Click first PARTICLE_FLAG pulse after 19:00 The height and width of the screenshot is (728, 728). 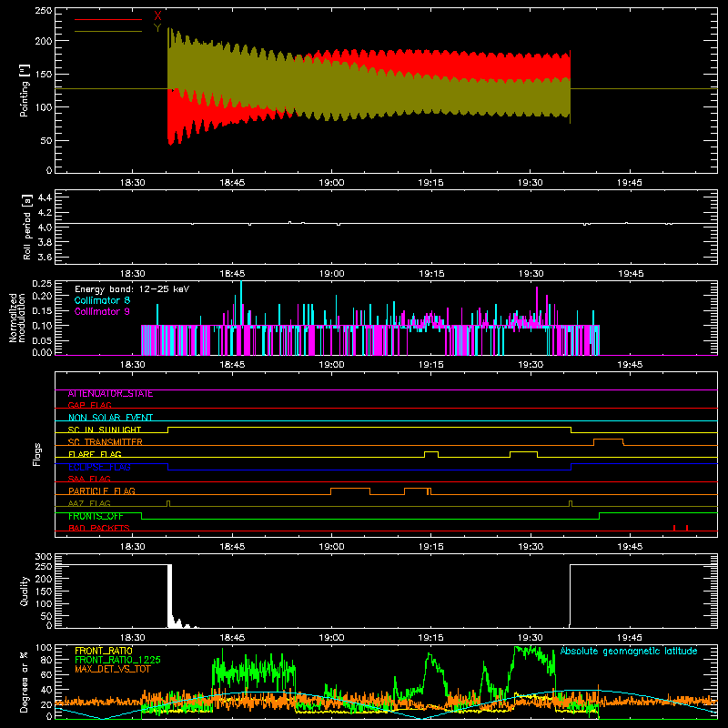[350, 490]
